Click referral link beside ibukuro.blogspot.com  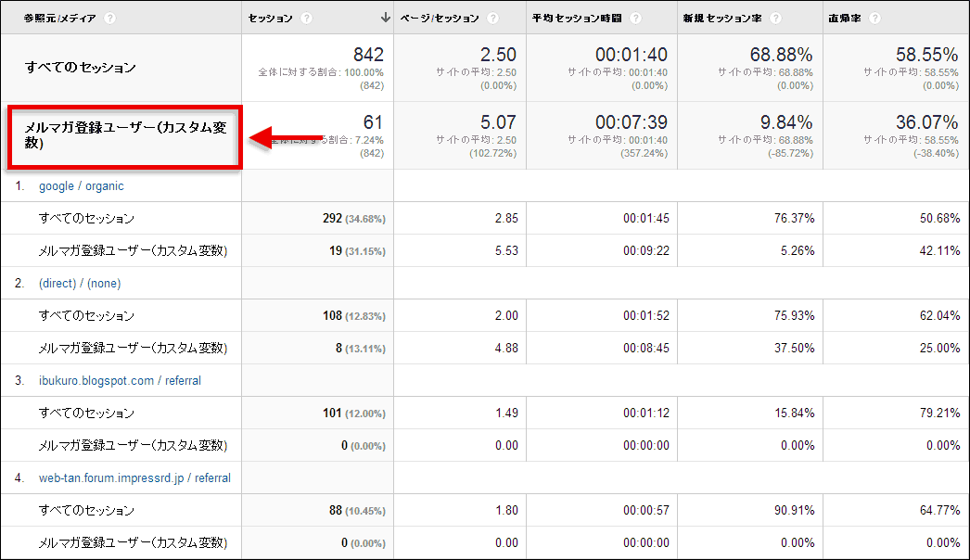click(x=183, y=381)
